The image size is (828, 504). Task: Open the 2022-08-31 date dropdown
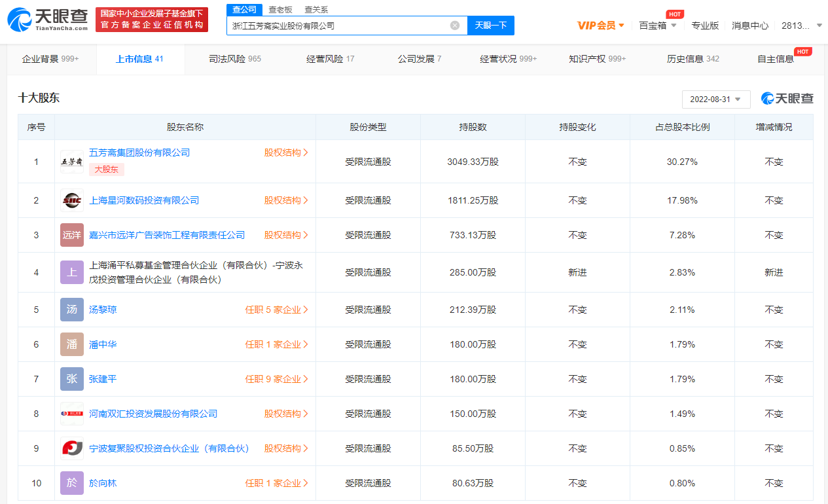click(715, 99)
